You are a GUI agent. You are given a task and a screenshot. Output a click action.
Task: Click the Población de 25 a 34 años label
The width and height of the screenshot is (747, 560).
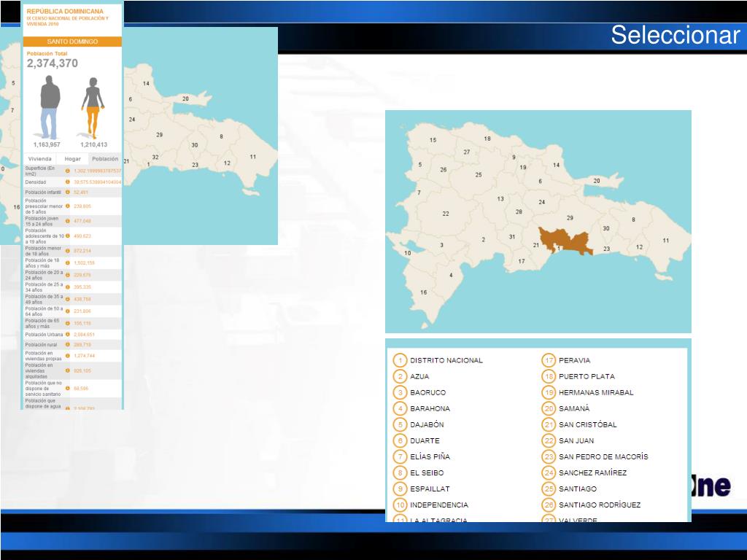[44, 287]
